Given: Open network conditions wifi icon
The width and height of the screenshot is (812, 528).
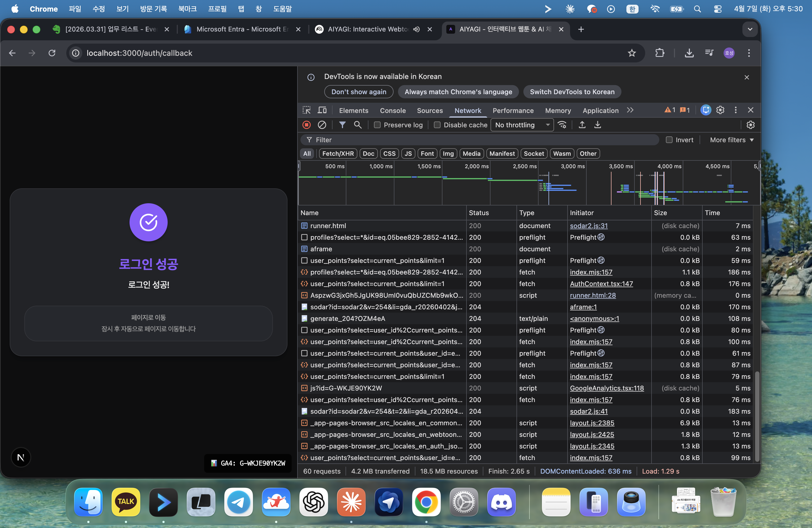Looking at the screenshot, I should click(562, 125).
